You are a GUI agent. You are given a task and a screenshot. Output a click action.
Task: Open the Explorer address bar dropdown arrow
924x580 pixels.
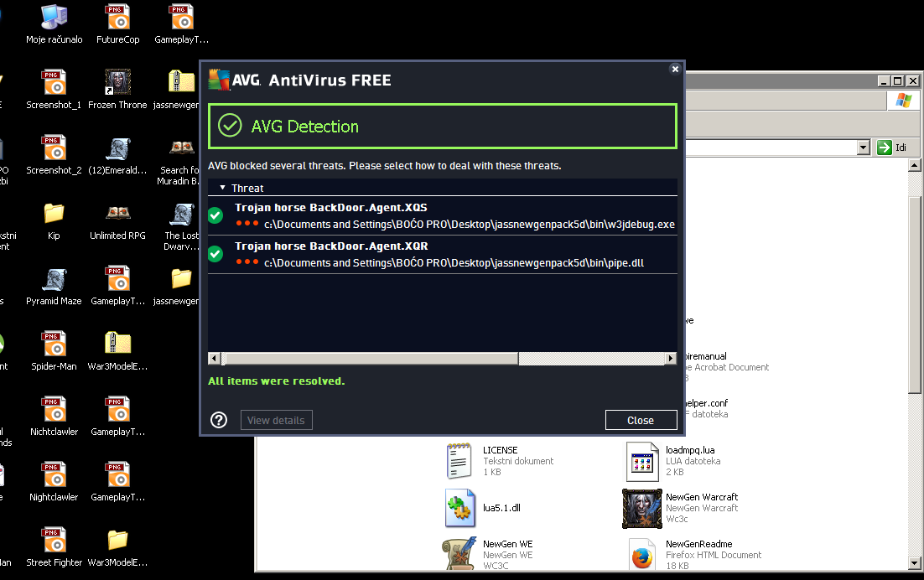pyautogui.click(x=864, y=148)
